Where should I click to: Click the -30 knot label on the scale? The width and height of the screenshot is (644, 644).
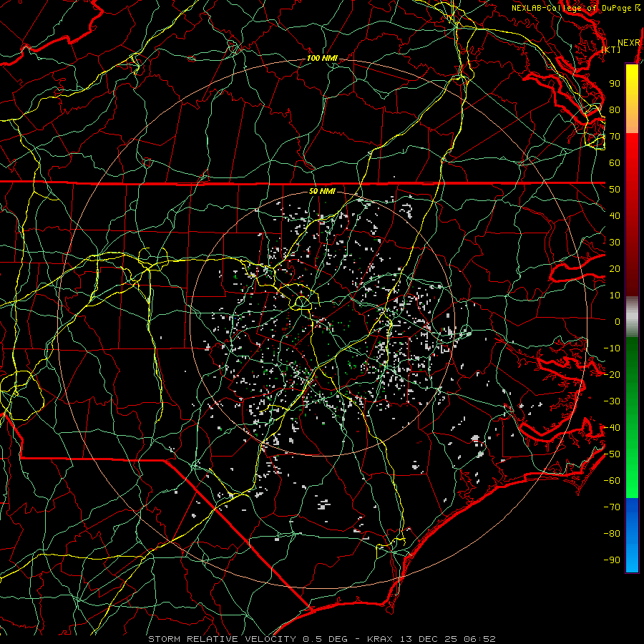coord(612,401)
